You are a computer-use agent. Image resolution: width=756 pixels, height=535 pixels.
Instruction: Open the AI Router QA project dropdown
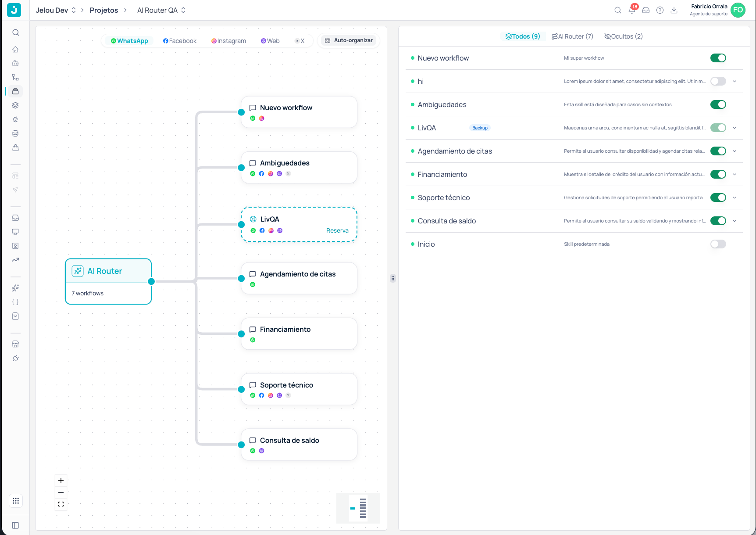[x=161, y=10]
